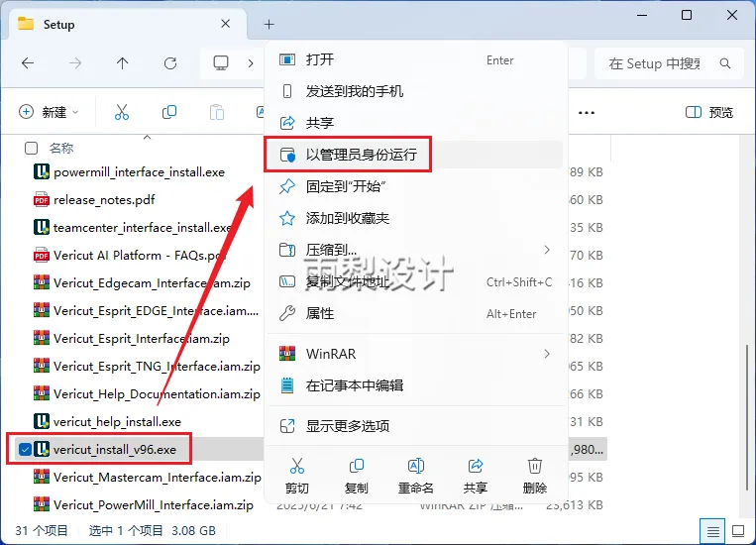Click the This PC monitor icon in address bar
756x545 pixels.
(221, 63)
